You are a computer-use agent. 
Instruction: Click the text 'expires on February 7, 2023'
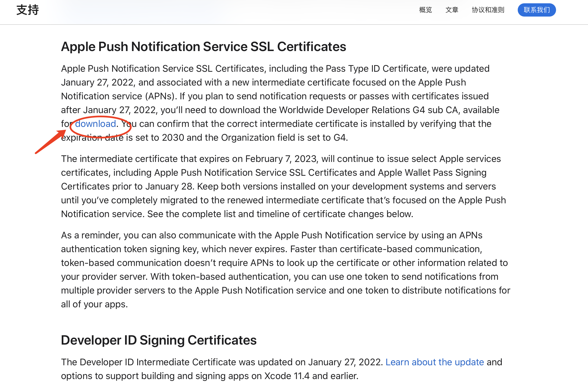pos(258,159)
